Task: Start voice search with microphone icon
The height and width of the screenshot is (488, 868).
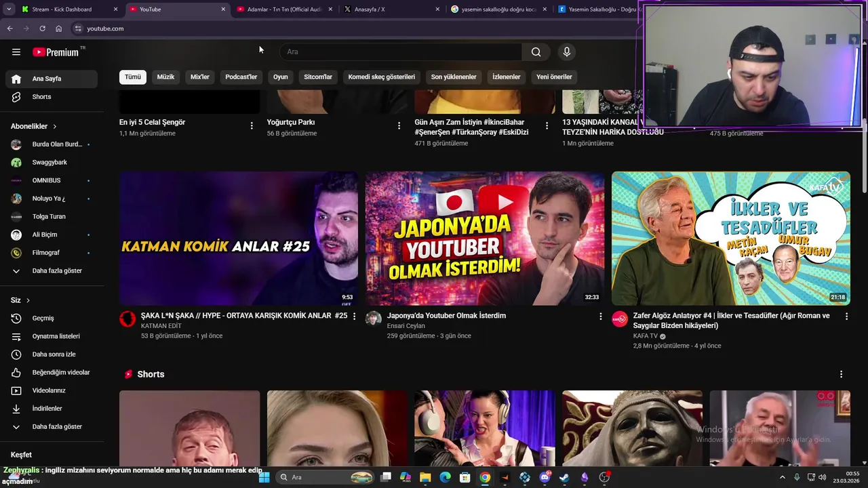Action: click(567, 52)
